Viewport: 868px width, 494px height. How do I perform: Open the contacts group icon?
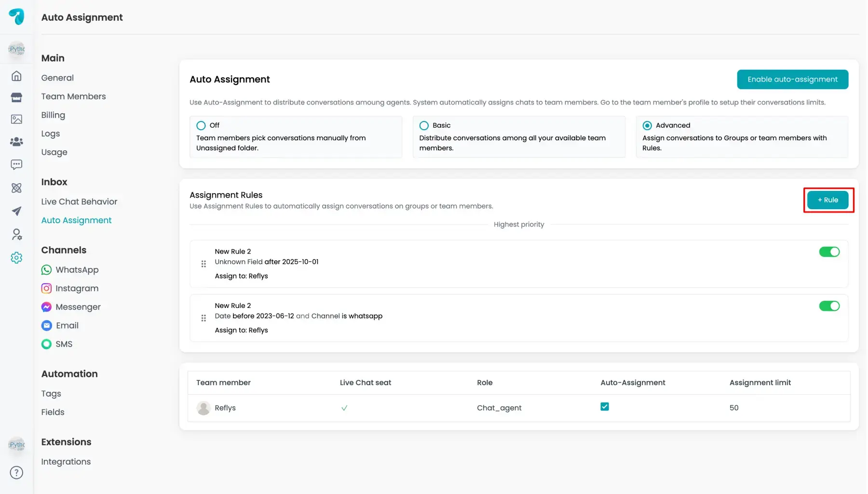[16, 142]
